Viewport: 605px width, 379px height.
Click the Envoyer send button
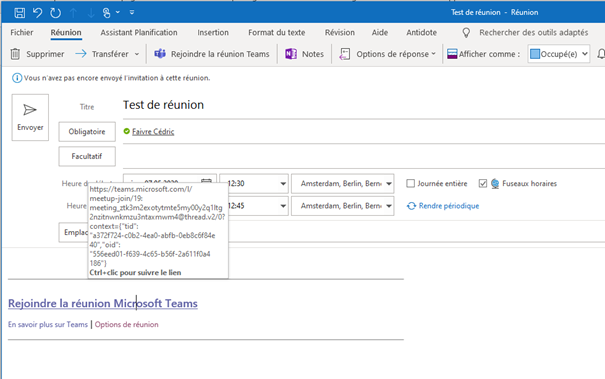[30, 117]
